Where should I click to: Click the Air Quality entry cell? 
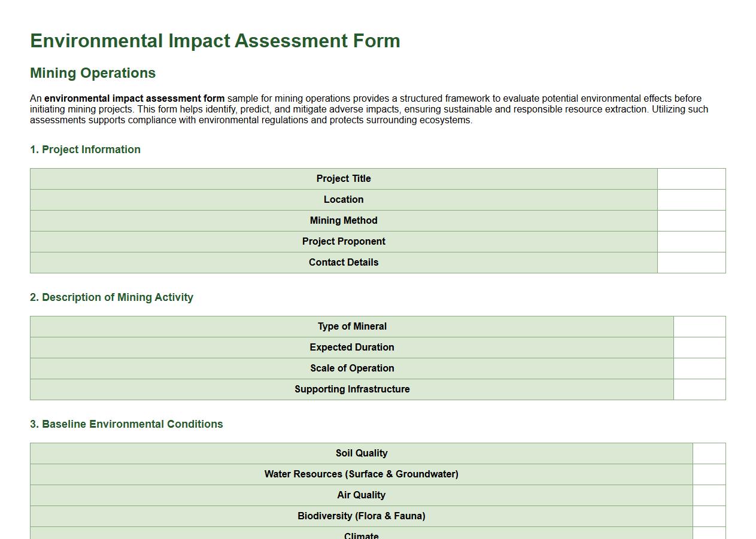click(709, 495)
